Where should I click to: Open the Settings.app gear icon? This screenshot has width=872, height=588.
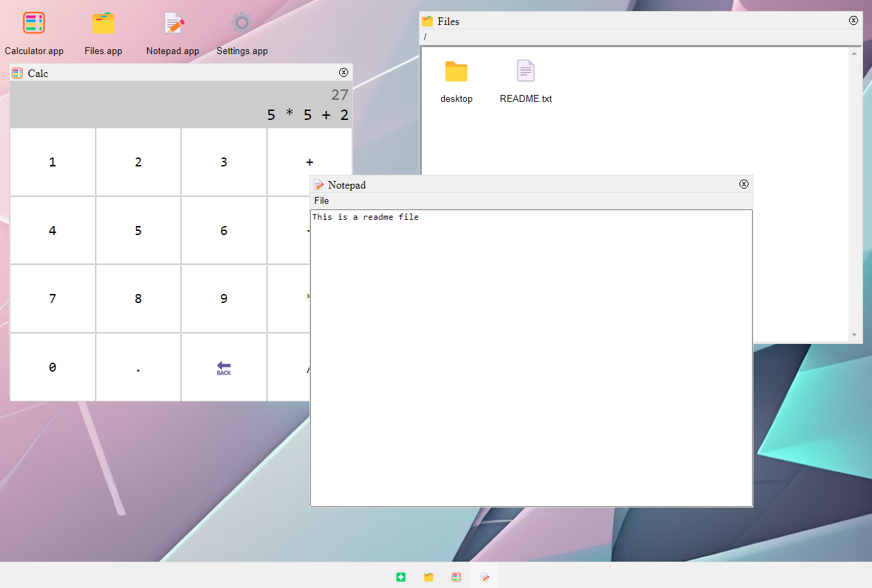241,23
